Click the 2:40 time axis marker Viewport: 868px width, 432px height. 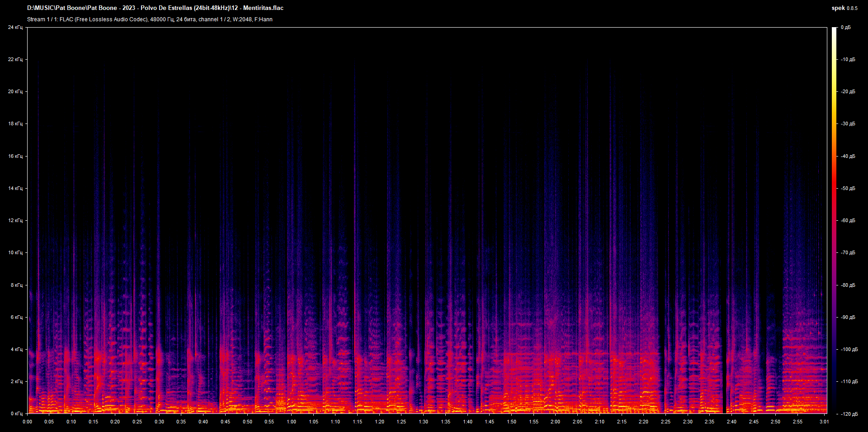[731, 422]
